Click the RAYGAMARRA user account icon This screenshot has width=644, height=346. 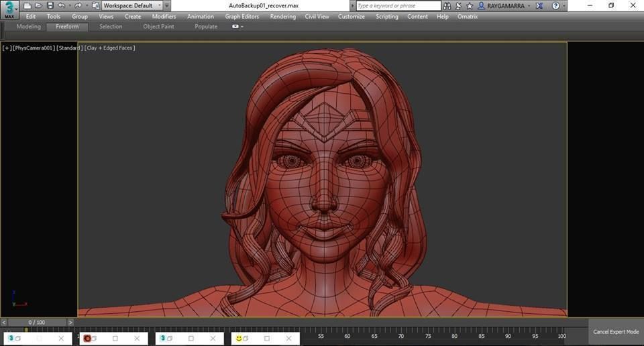click(481, 6)
